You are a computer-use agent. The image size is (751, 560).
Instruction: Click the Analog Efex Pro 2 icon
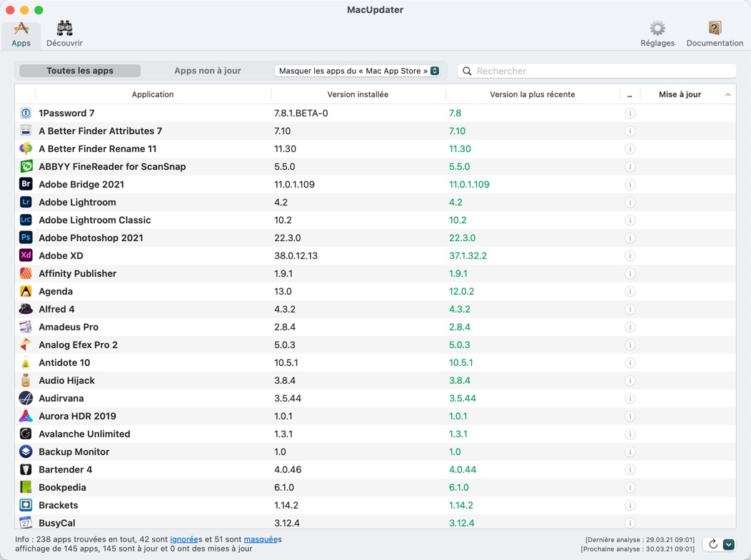(26, 345)
